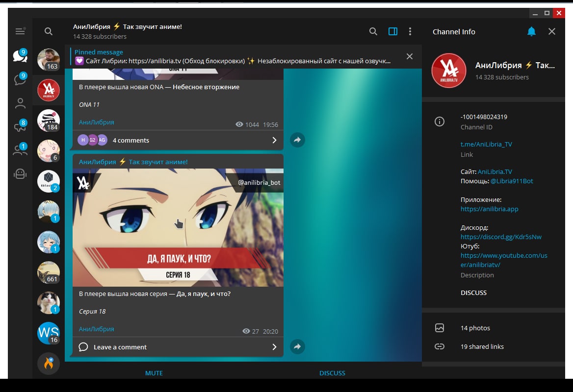Open the YouTube channel link

tap(503, 260)
